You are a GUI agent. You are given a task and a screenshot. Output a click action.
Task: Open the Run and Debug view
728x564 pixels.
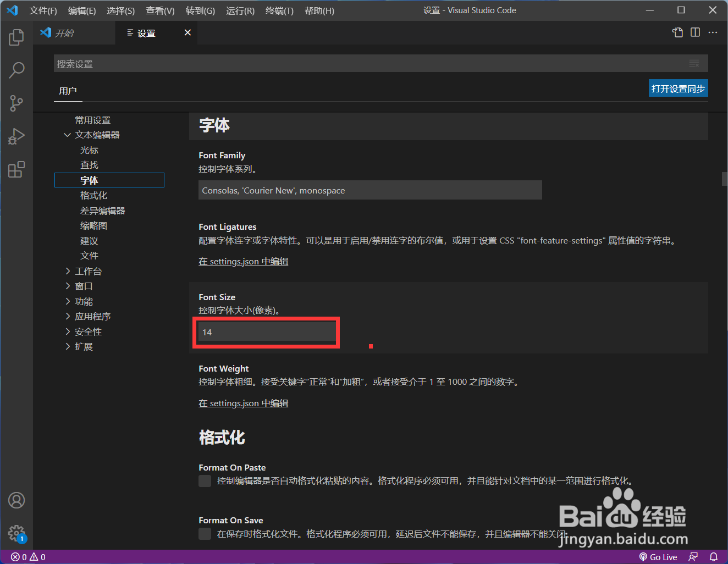(x=16, y=136)
